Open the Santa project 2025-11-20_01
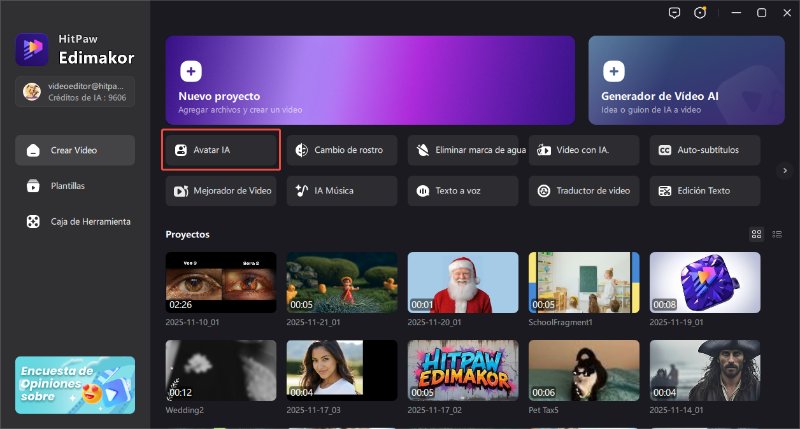800x429 pixels. pos(463,282)
